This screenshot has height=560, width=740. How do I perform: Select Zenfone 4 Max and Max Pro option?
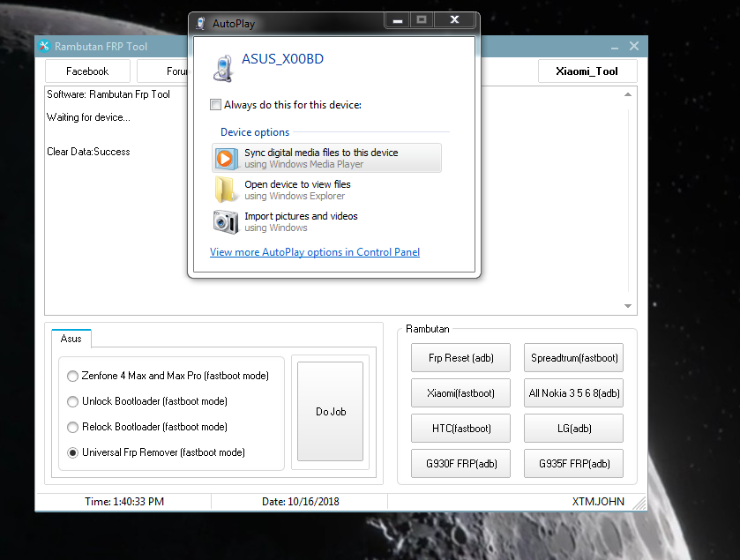(72, 376)
